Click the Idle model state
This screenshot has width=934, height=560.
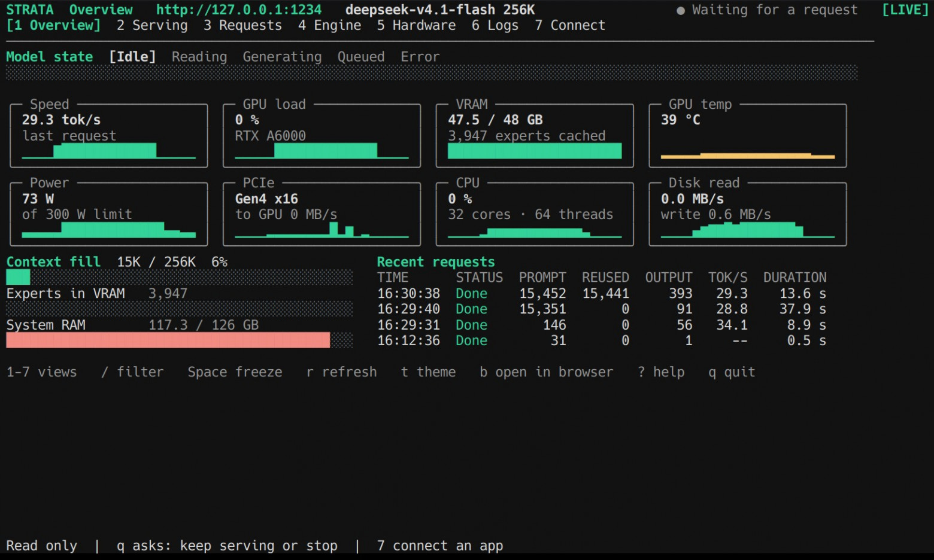(132, 57)
